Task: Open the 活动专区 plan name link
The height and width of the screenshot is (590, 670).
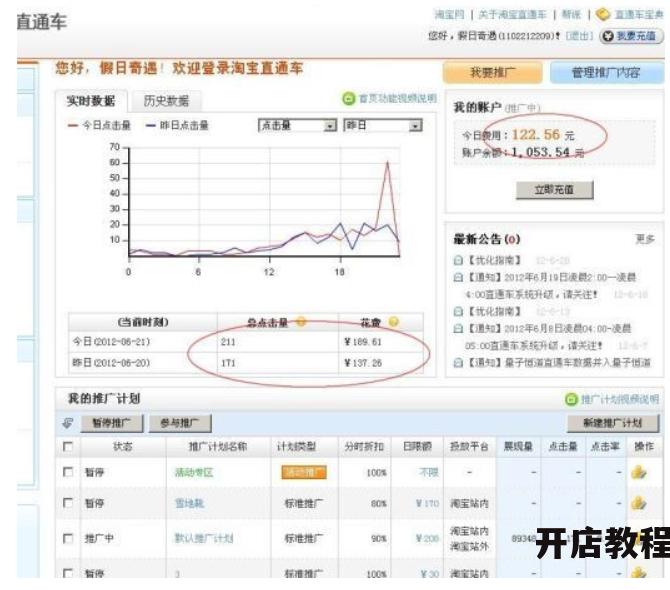Action: (194, 473)
